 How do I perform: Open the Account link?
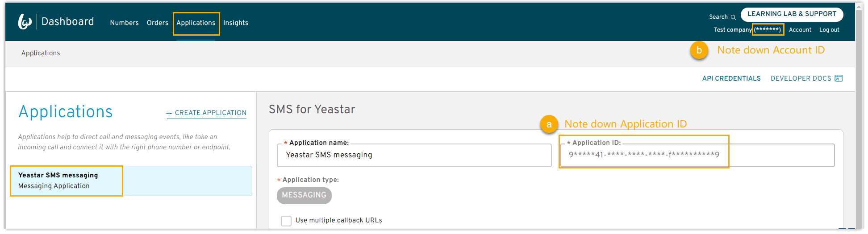click(800, 30)
